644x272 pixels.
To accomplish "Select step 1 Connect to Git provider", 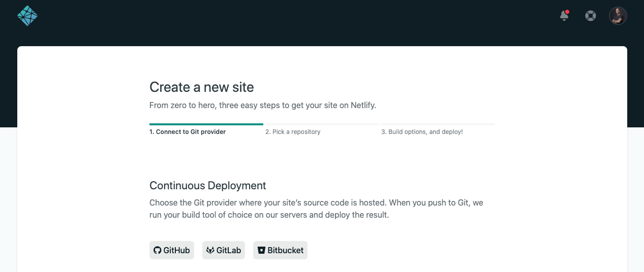I will tap(206, 129).
